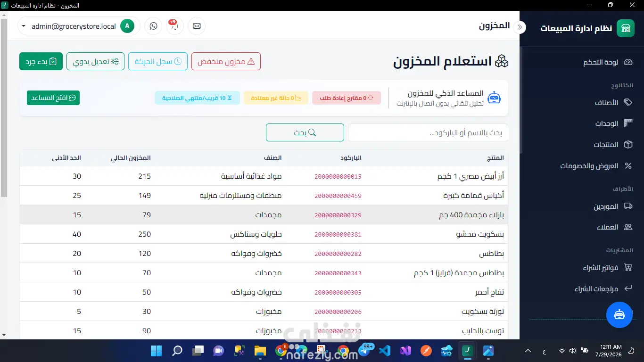Open notifications bell with +9 badge
The width and height of the screenshot is (644, 362).
pyautogui.click(x=175, y=26)
